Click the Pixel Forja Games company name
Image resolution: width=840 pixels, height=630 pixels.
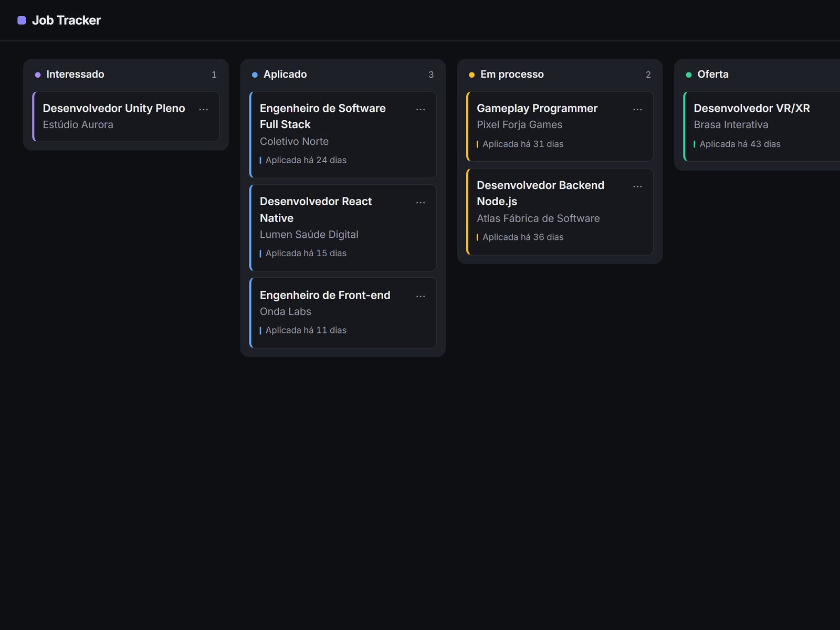(519, 124)
